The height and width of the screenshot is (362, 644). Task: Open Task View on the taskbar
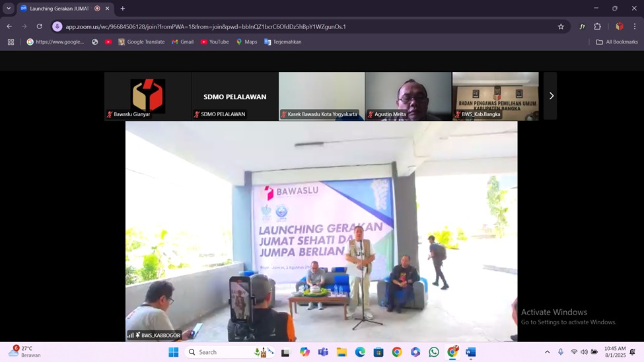tap(285, 352)
